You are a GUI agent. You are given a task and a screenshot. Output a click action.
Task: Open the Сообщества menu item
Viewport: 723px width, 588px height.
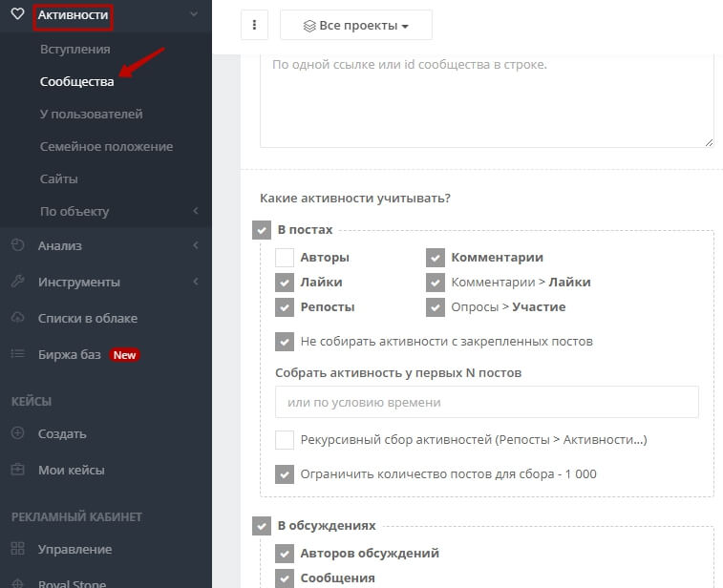point(76,81)
